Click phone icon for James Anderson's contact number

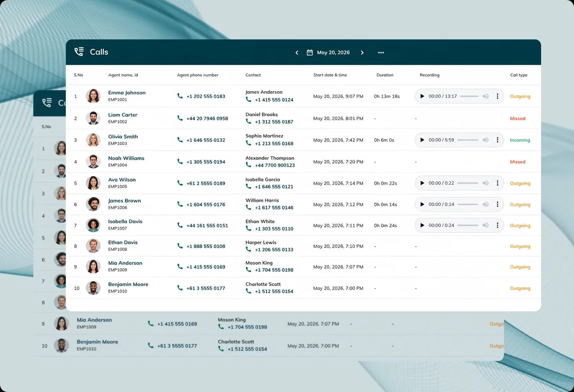click(248, 99)
